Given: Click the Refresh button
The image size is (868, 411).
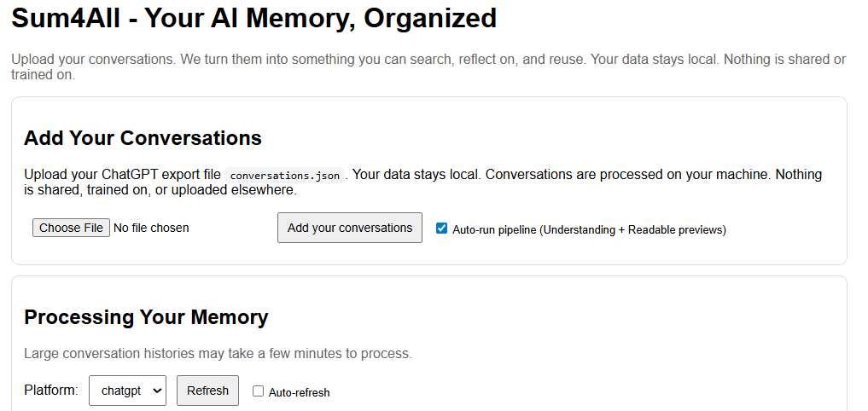Looking at the screenshot, I should [x=207, y=391].
